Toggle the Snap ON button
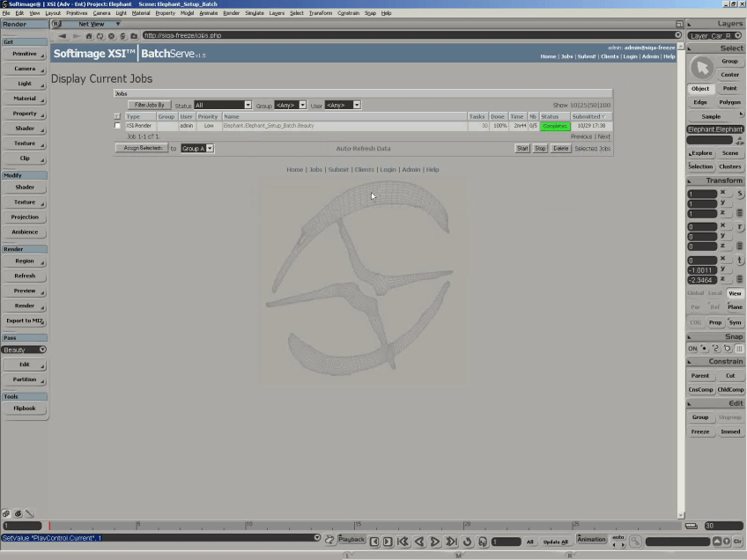This screenshot has width=747, height=560. [693, 349]
